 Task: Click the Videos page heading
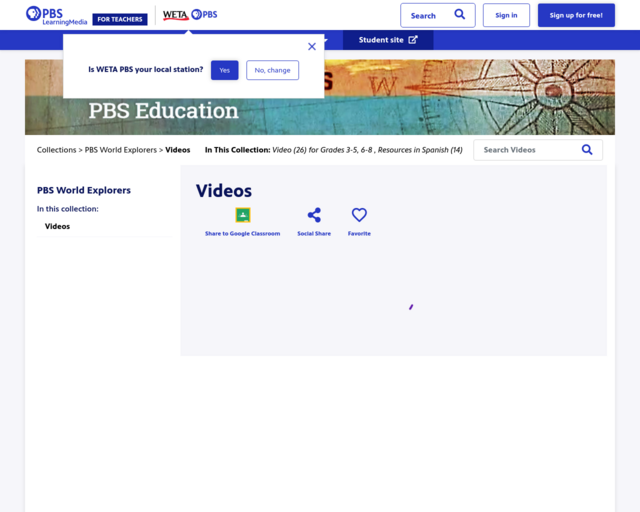pos(224,191)
